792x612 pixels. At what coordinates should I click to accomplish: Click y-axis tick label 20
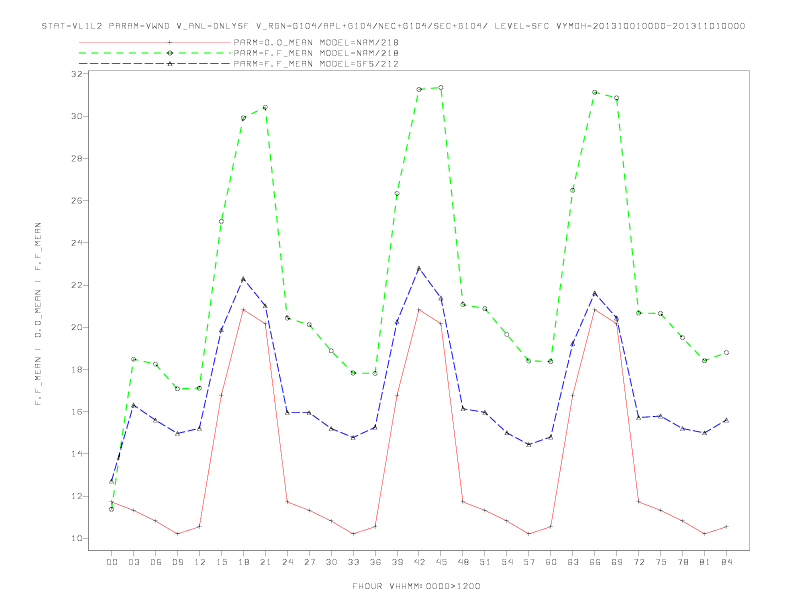click(x=77, y=327)
